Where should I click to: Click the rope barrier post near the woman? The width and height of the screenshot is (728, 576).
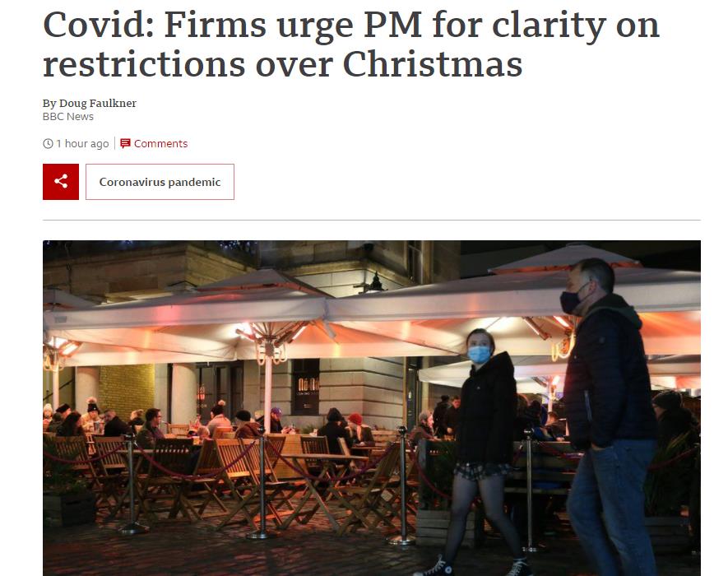[x=402, y=485]
